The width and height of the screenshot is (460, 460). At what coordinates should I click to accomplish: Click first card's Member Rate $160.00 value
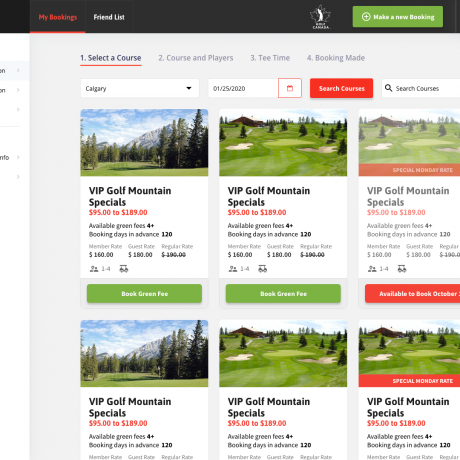(101, 255)
